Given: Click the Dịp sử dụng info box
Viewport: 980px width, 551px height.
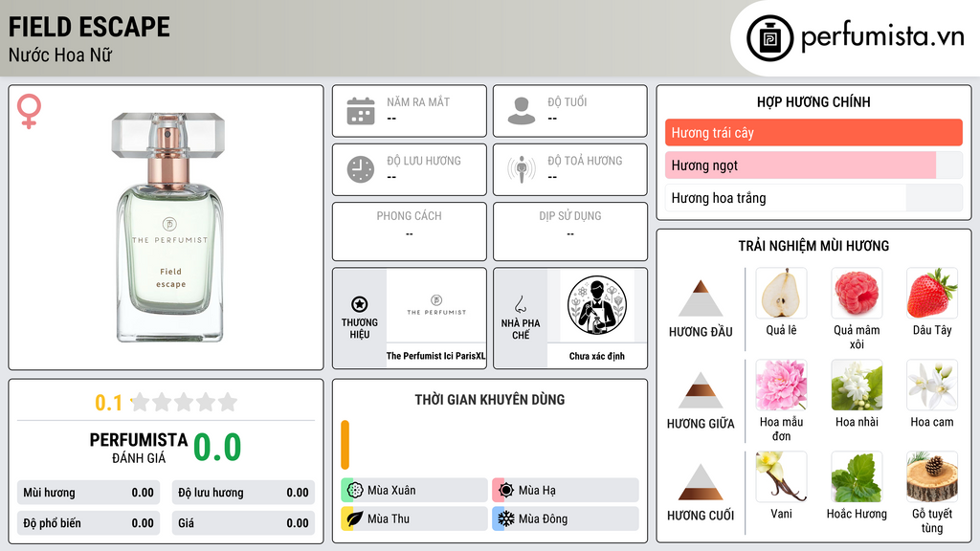Looking at the screenshot, I should [570, 231].
